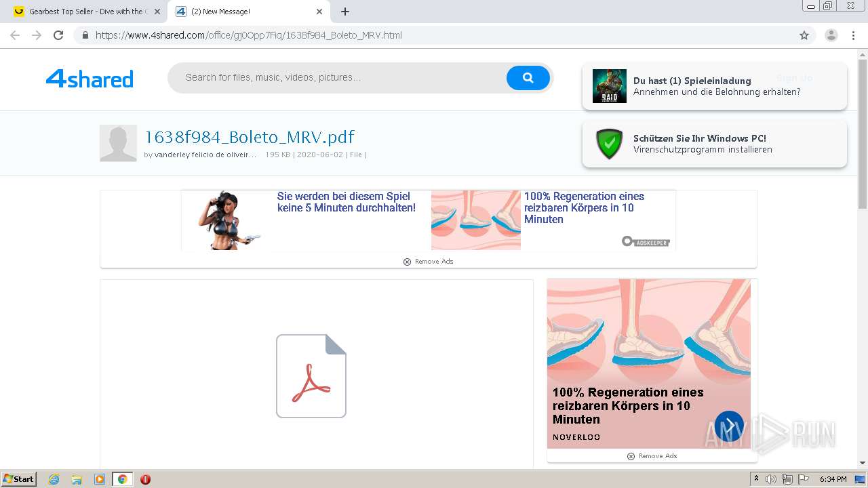Open the Windows Start menu
868x488 pixels.
tap(19, 479)
